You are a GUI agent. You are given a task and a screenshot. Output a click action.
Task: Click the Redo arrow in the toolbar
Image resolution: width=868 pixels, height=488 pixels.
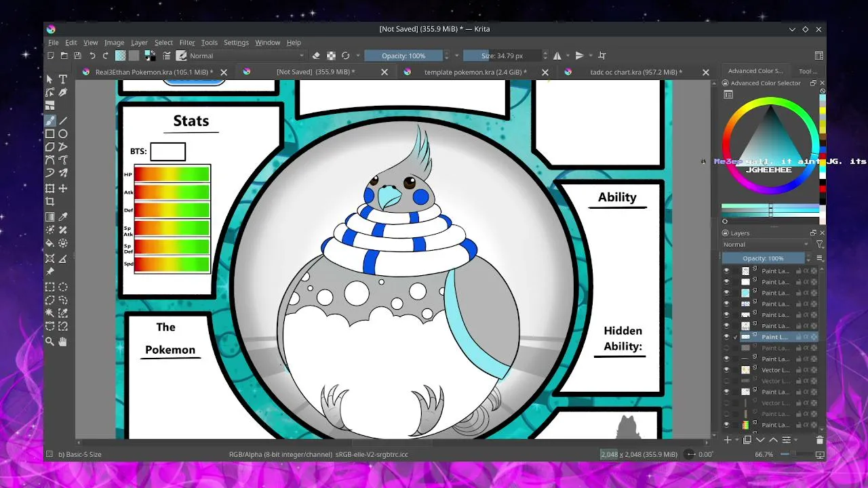105,56
